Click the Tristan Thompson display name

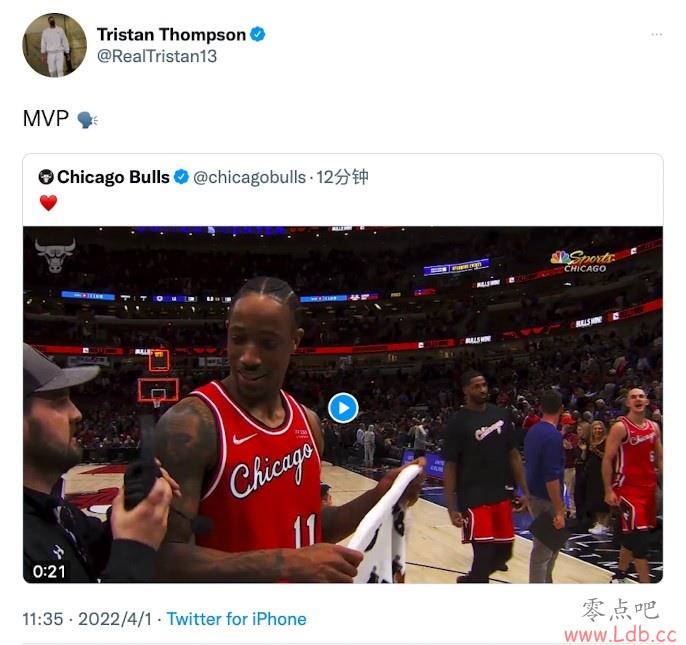[x=171, y=34]
